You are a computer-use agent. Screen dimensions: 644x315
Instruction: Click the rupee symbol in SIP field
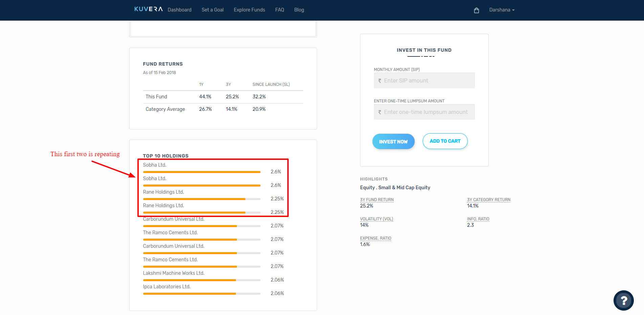(380, 81)
